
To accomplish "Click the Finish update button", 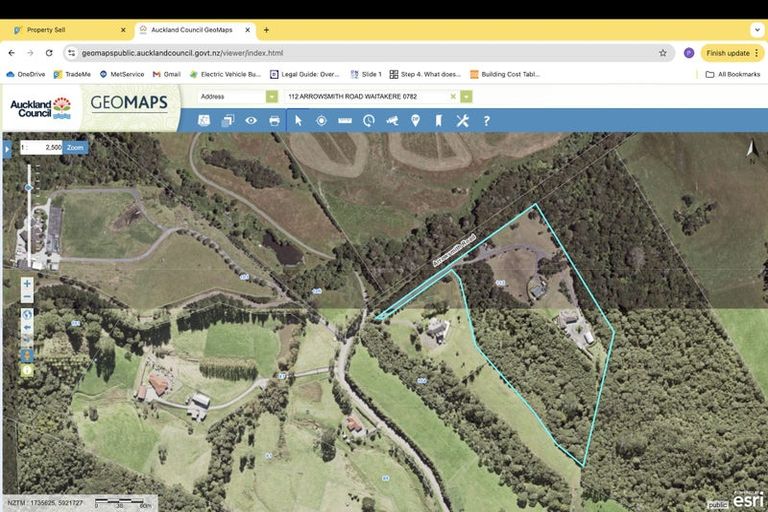I will coord(727,53).
